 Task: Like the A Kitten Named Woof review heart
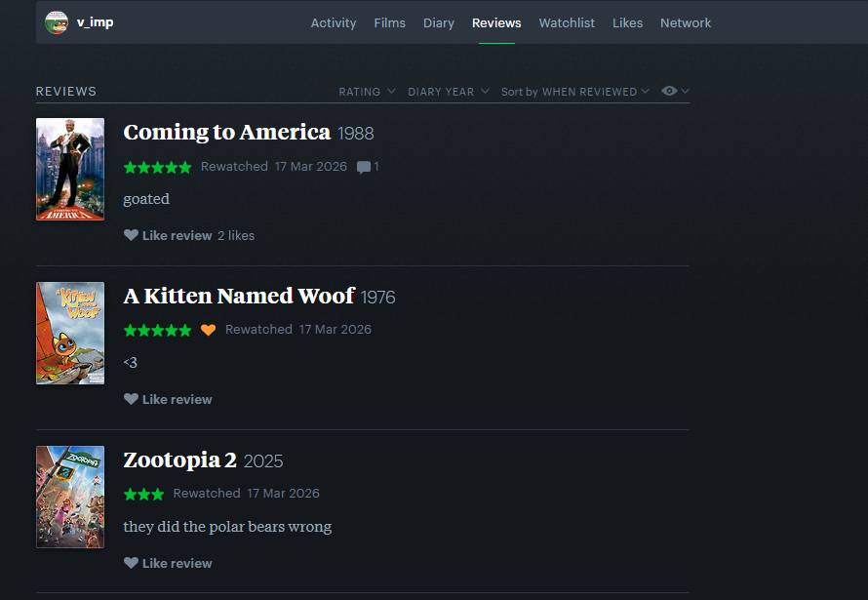[132, 399]
